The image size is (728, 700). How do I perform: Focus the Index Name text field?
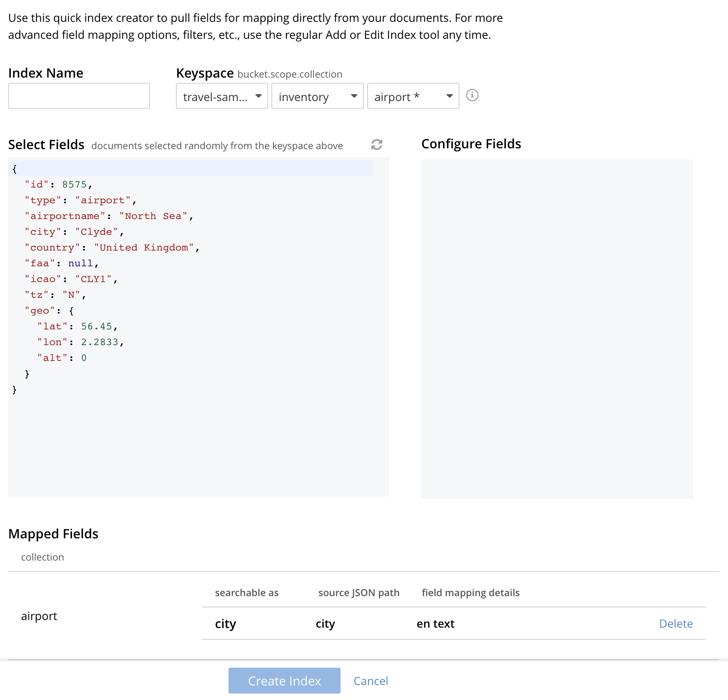[x=79, y=96]
